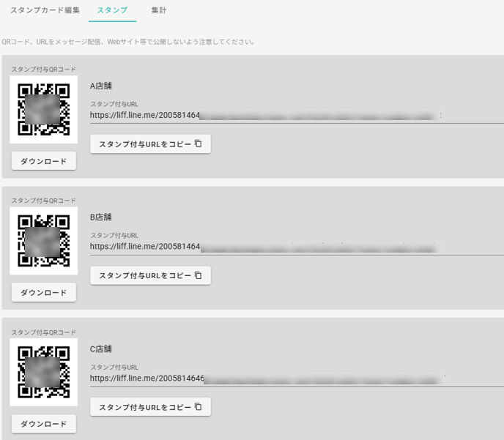Click the スタンプ付与QRコード label above C店舗's code
The height and width of the screenshot is (440, 504).
point(44,332)
